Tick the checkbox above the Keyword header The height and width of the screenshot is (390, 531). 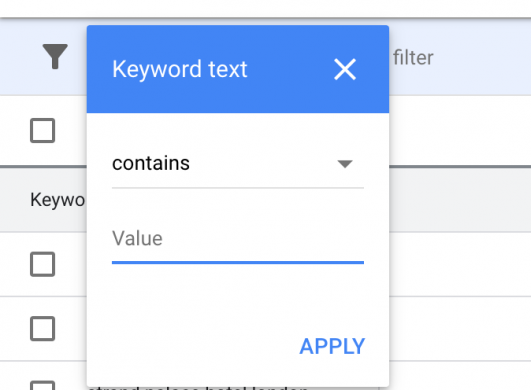point(43,130)
